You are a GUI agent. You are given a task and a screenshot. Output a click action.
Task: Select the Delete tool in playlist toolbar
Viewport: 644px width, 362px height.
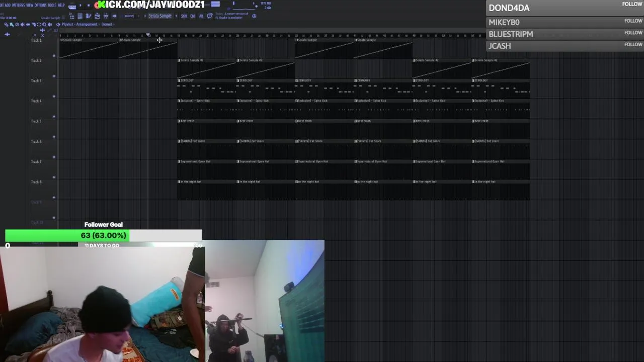click(17, 25)
